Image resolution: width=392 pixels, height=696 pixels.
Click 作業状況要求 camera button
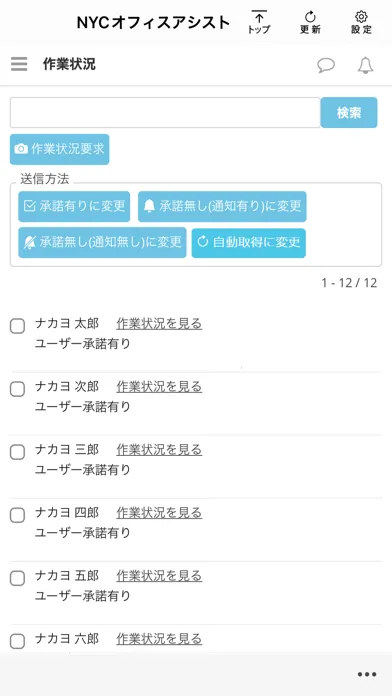click(59, 149)
